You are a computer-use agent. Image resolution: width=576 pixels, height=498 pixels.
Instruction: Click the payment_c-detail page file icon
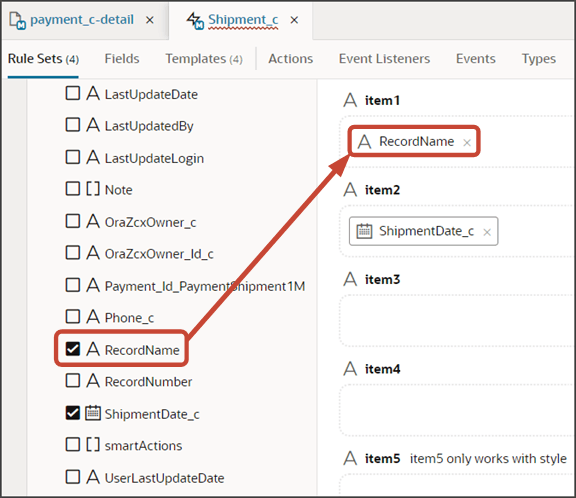pyautogui.click(x=17, y=20)
